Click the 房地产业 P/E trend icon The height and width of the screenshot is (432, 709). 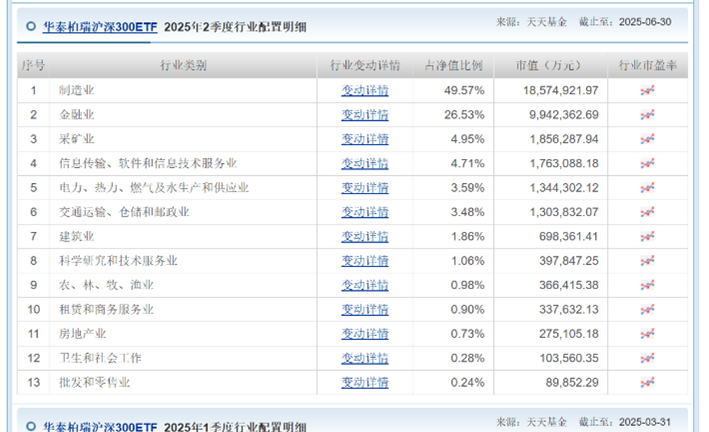coord(647,333)
